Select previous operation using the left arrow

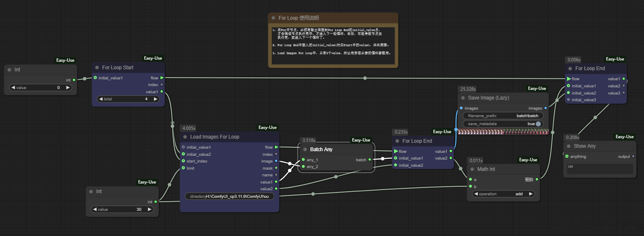coord(476,194)
